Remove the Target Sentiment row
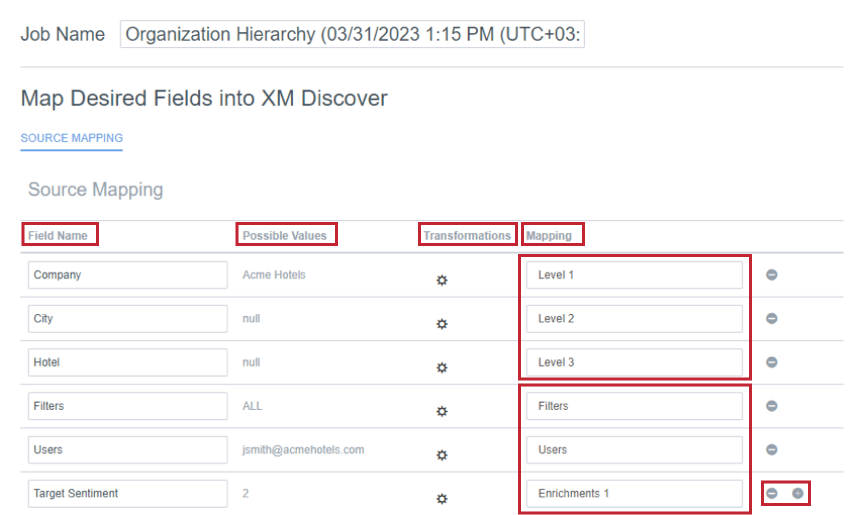 [x=771, y=493]
